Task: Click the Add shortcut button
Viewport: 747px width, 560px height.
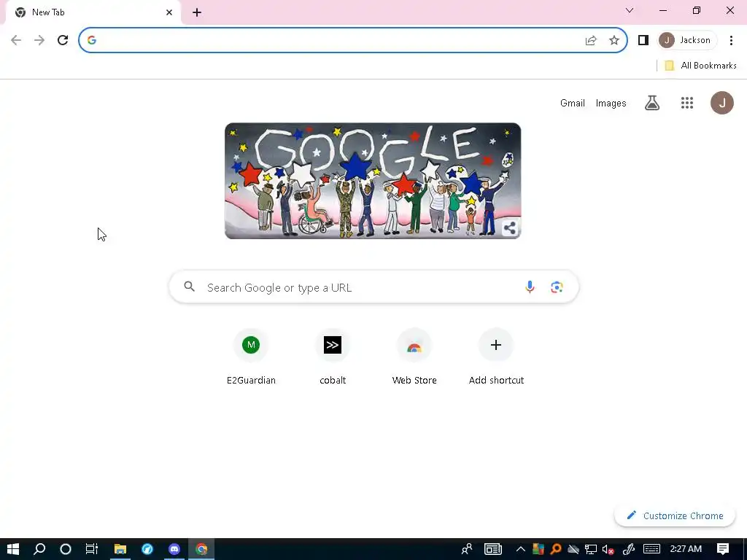Action: 496,356
